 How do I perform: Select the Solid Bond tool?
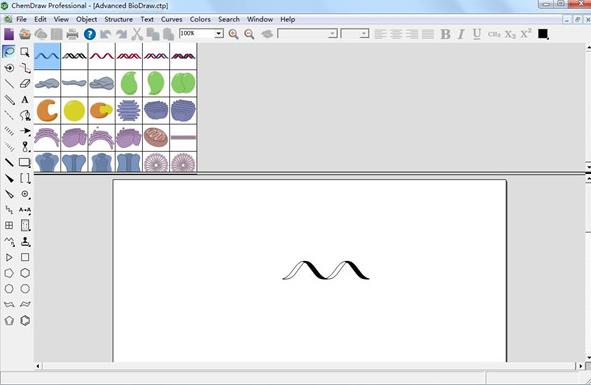coord(9,84)
